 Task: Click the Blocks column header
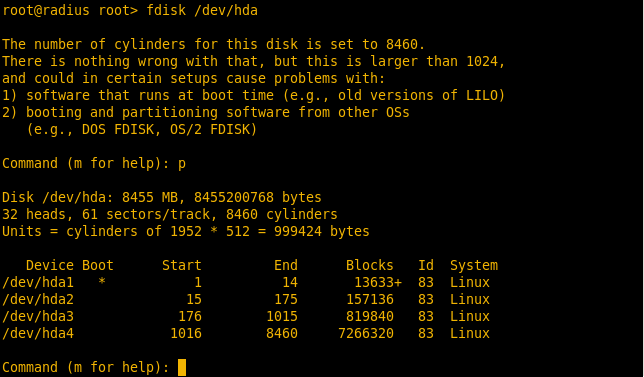[x=370, y=265]
